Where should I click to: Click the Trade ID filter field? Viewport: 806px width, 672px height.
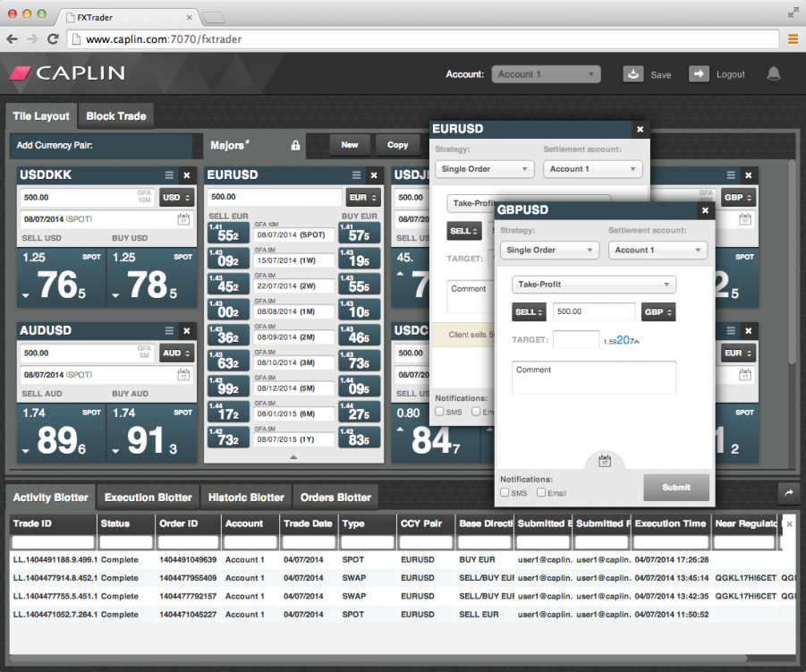pos(53,542)
